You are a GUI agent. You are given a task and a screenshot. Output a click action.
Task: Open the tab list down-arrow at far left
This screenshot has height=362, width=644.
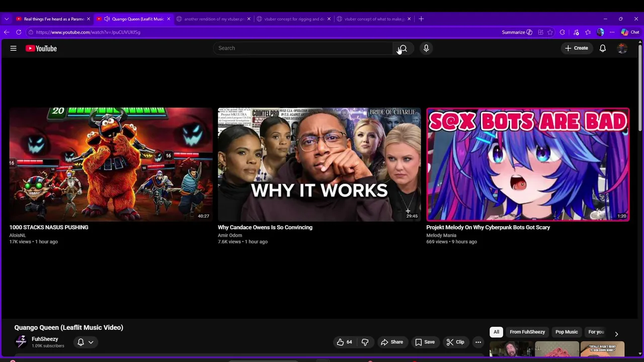click(x=6, y=19)
